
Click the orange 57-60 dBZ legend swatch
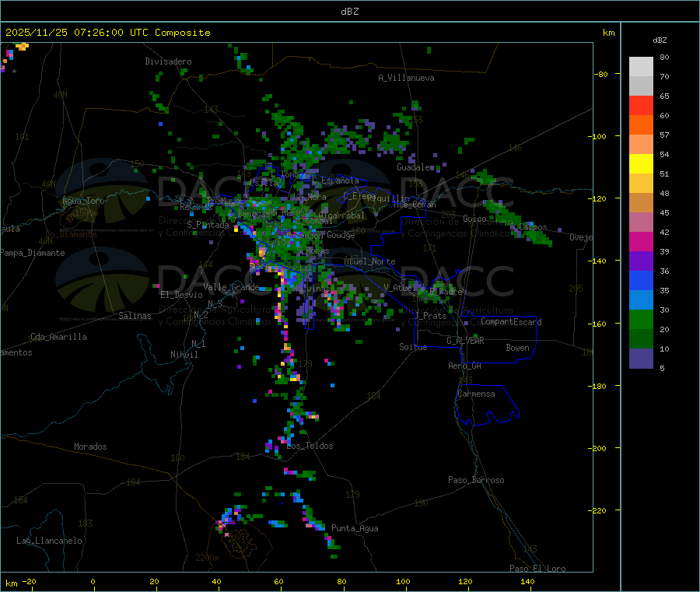641,125
